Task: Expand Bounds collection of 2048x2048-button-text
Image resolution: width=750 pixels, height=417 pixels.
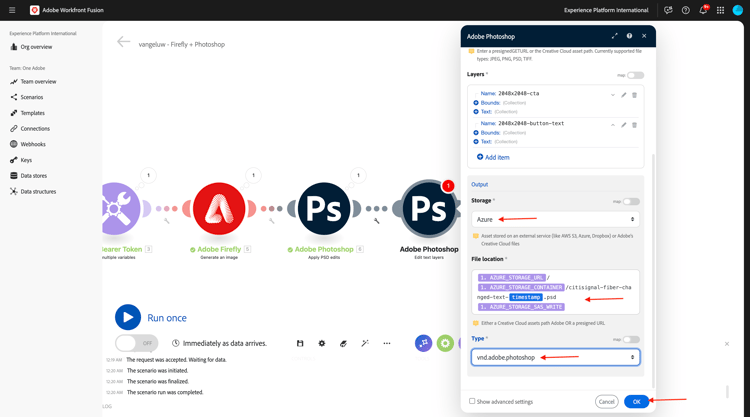Action: (476, 133)
